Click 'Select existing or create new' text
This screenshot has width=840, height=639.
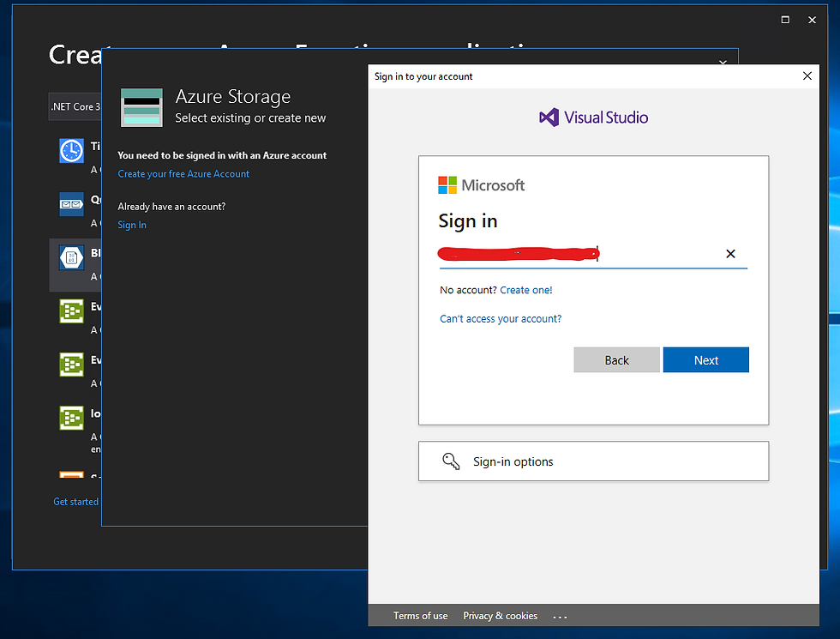250,118
